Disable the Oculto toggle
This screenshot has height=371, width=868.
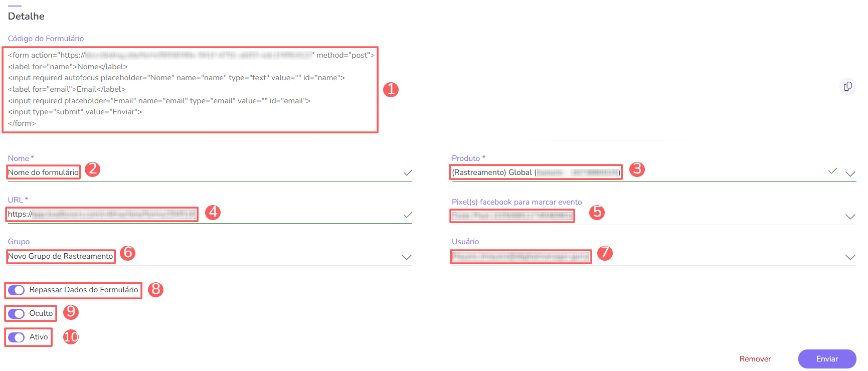pos(17,314)
